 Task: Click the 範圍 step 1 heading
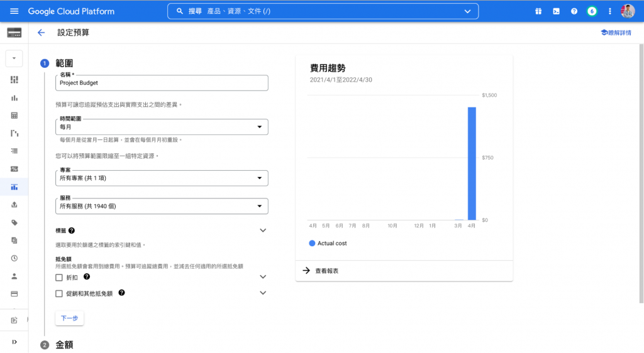coord(64,63)
